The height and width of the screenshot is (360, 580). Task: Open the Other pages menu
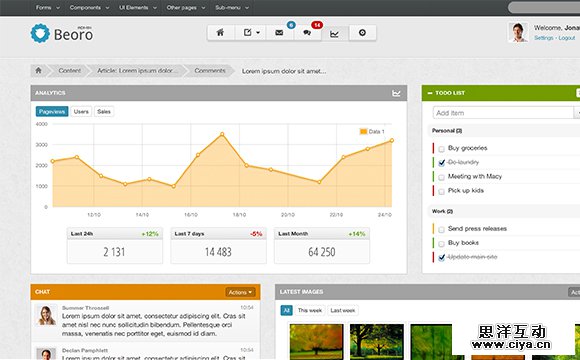coord(186,7)
